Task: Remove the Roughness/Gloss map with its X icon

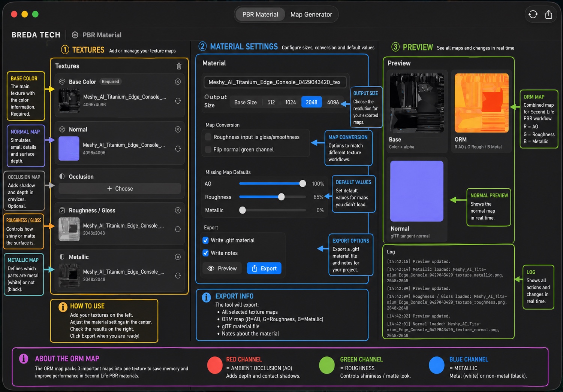Action: [x=178, y=210]
